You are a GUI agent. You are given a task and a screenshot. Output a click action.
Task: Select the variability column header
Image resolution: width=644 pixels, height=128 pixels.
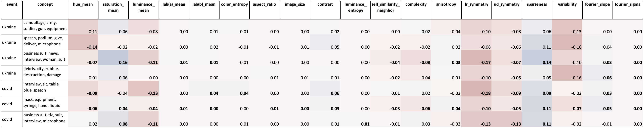point(567,4)
